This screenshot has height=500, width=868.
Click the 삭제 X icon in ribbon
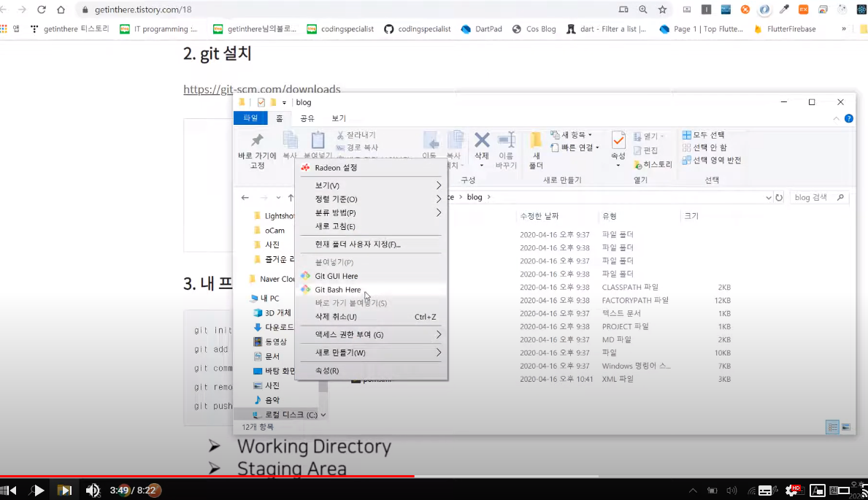point(482,139)
